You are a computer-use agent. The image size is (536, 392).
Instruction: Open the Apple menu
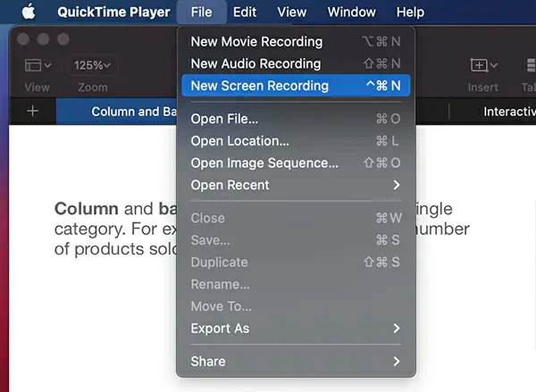(28, 13)
